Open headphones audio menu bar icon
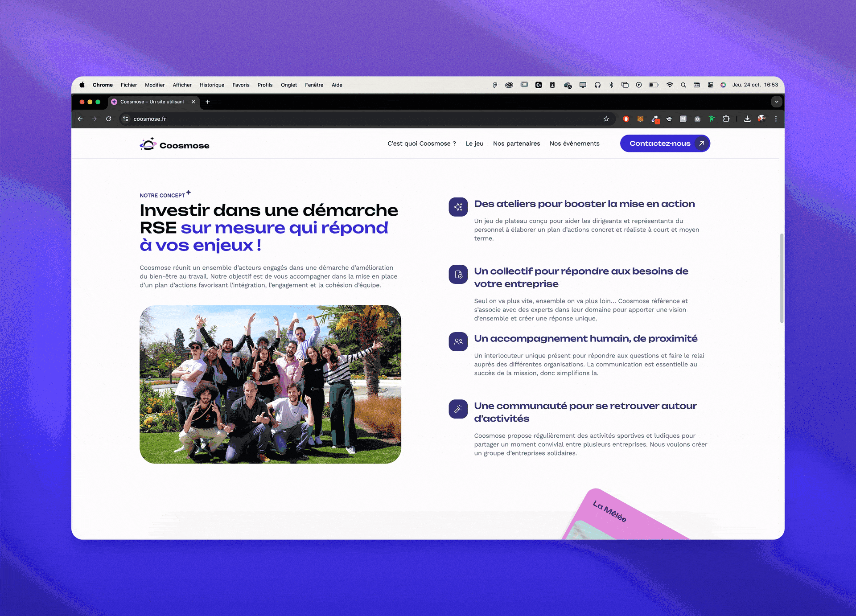The width and height of the screenshot is (856, 616). [597, 85]
